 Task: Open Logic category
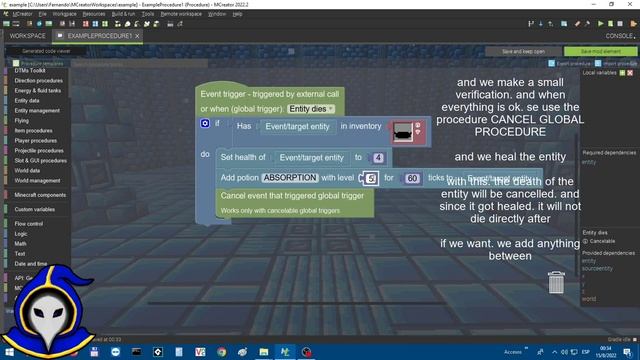(21, 234)
